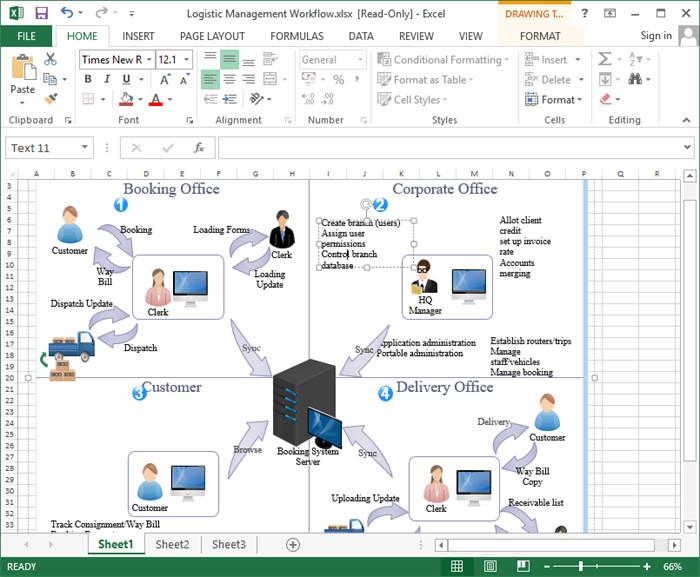Open the font name dropdown
This screenshot has width=700, height=577.
pos(149,60)
